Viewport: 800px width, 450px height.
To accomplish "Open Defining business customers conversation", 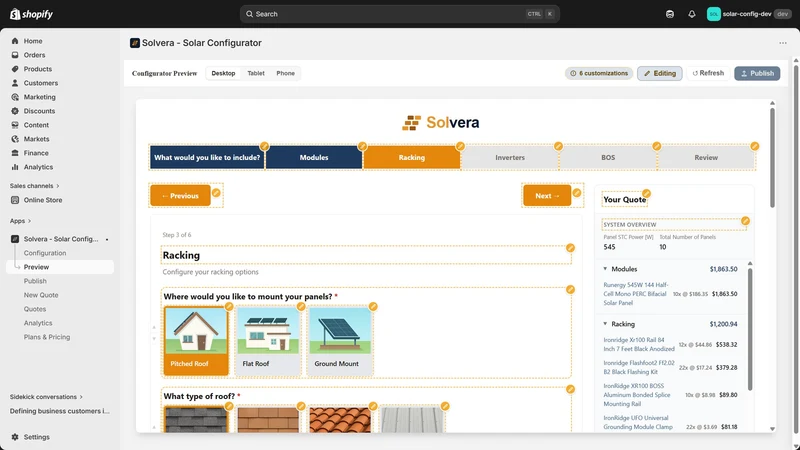I will click(x=59, y=411).
